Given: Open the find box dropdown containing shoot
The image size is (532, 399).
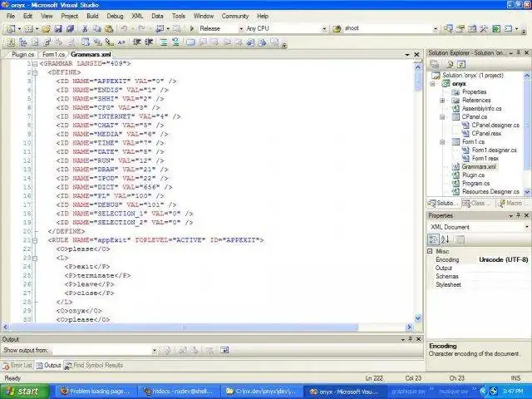Looking at the screenshot, I should [x=436, y=29].
